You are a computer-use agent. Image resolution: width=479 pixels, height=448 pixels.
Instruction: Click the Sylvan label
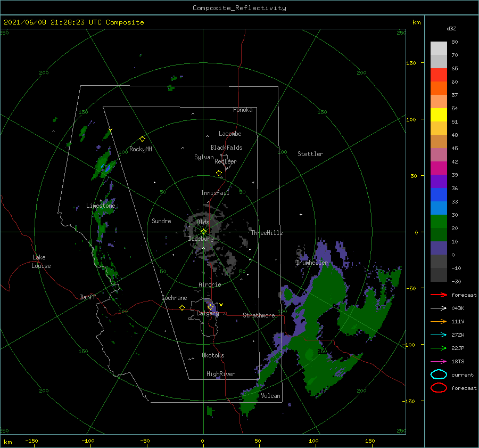[204, 157]
